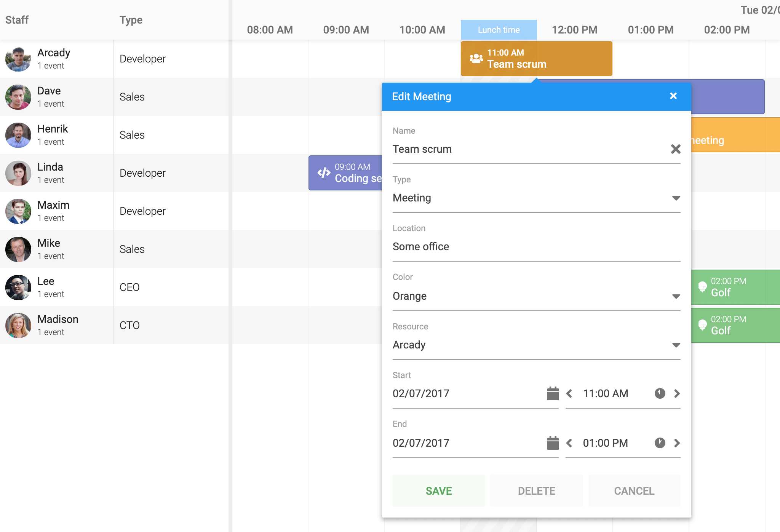
Task: Delete the Team scrum meeting
Action: [x=536, y=491]
